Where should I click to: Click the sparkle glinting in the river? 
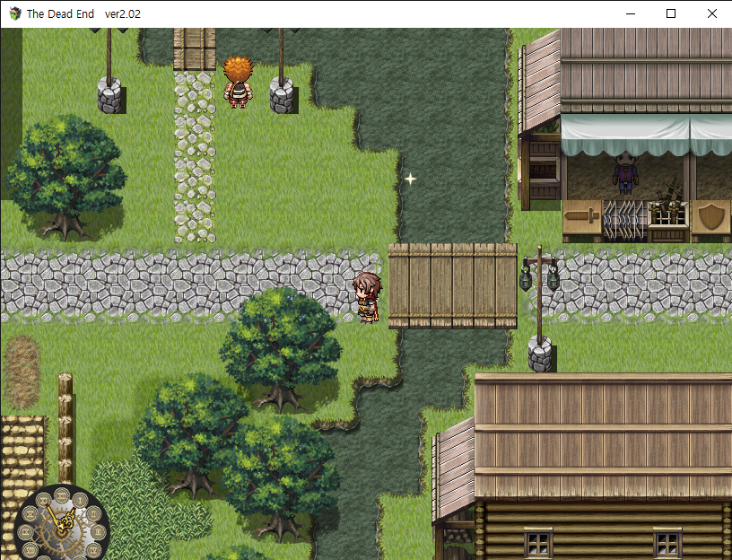tap(410, 179)
